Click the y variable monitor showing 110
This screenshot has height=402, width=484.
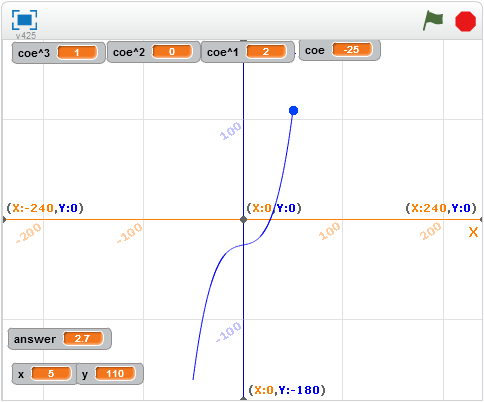[x=110, y=374]
